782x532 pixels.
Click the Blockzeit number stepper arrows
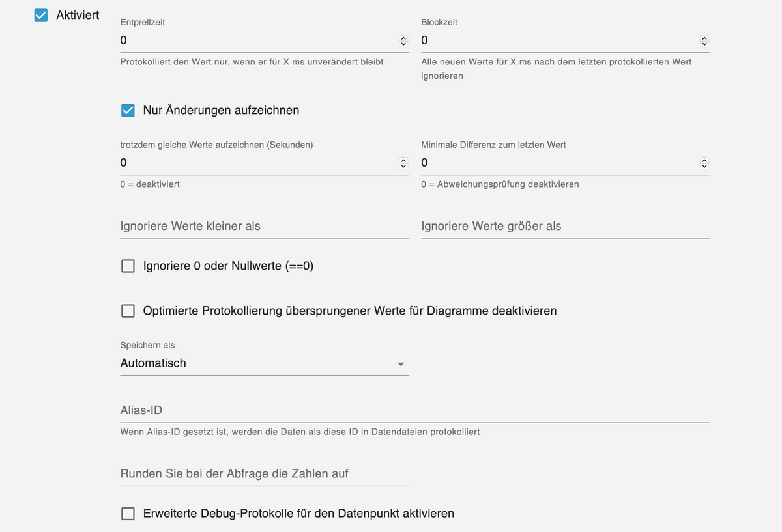[x=704, y=41]
